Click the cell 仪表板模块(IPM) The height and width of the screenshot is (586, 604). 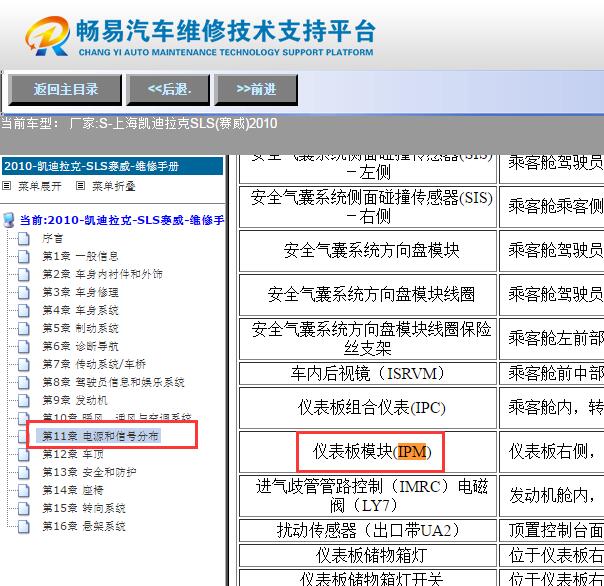(x=368, y=452)
